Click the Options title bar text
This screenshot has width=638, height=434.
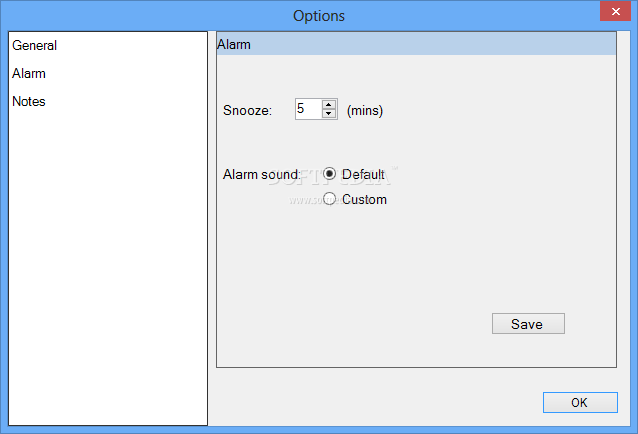(x=319, y=16)
